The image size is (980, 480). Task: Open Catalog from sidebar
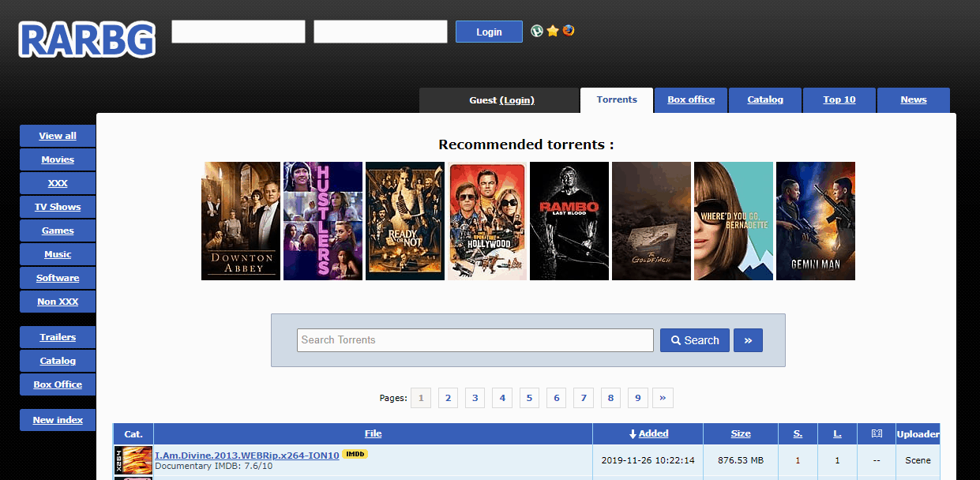(58, 361)
